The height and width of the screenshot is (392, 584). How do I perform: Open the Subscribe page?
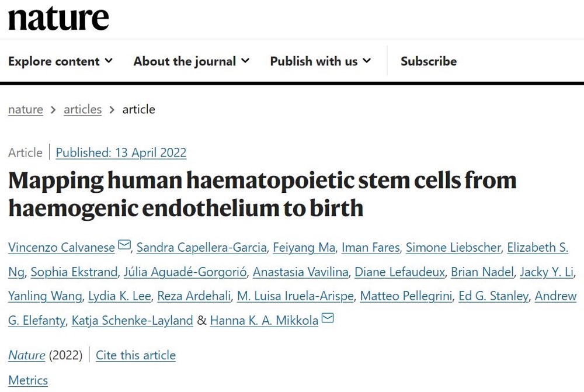429,61
